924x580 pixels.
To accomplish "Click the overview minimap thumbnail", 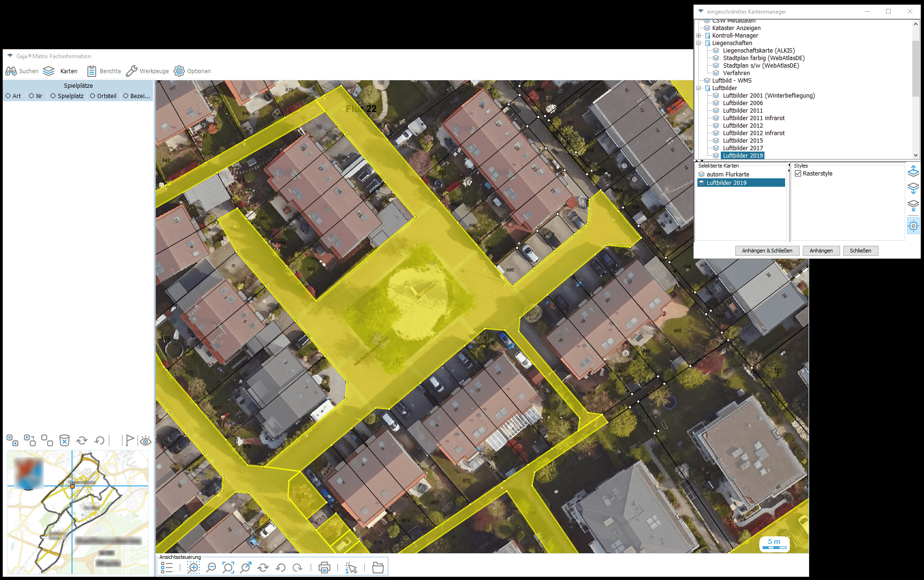I will (x=78, y=512).
